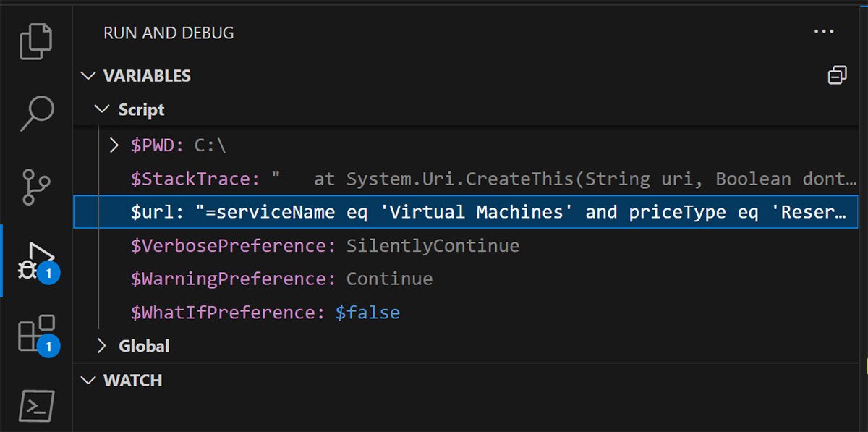Open the Search view
This screenshot has height=432, width=868.
click(x=36, y=112)
